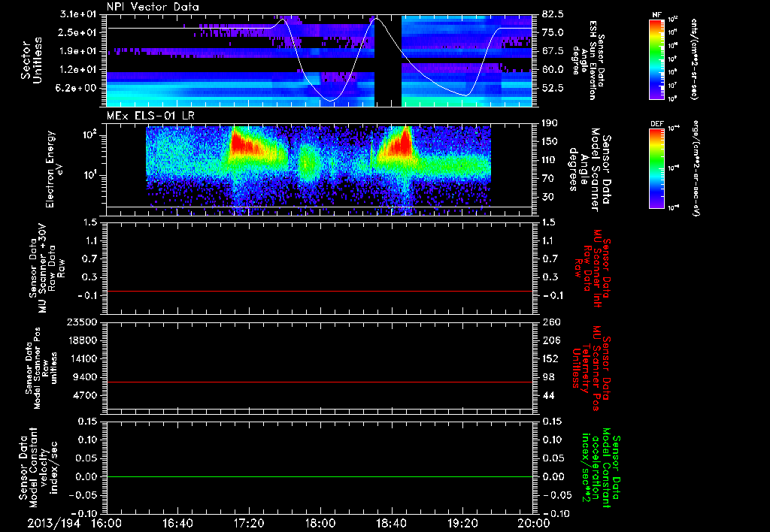
Task: Click the cnts/(cm**2-sr-sec) units label
Action: (x=694, y=59)
